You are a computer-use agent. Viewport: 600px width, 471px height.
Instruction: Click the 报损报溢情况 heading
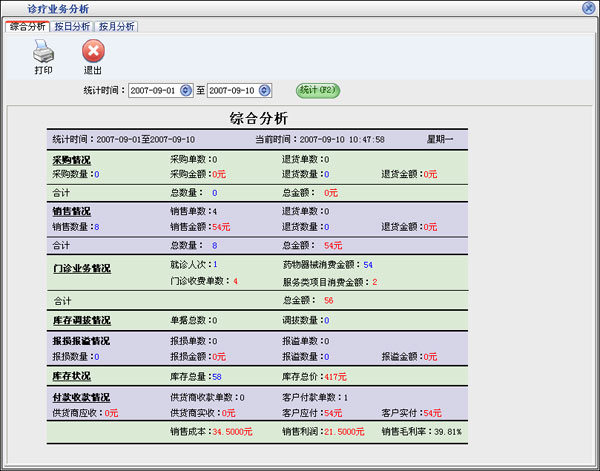81,341
